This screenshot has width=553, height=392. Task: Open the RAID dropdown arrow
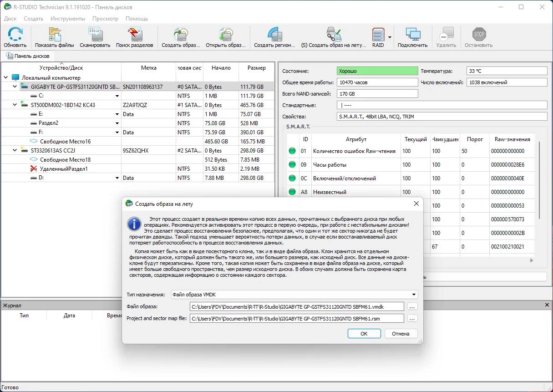390,37
